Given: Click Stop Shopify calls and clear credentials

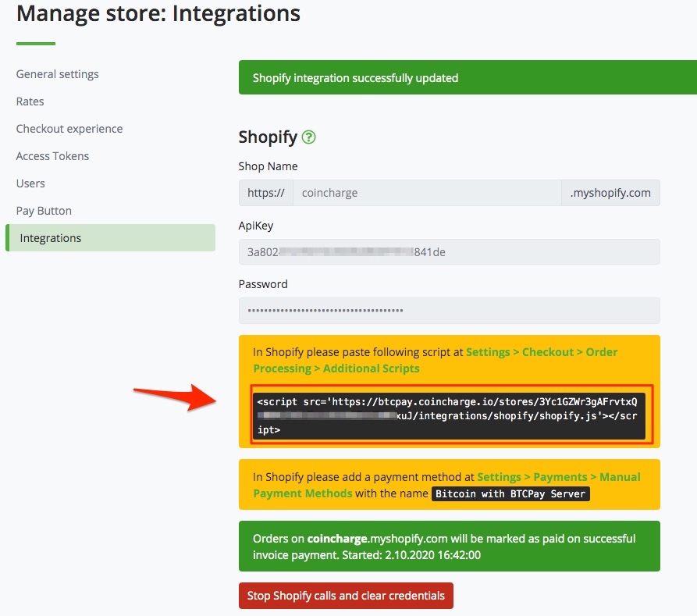Looking at the screenshot, I should point(346,596).
